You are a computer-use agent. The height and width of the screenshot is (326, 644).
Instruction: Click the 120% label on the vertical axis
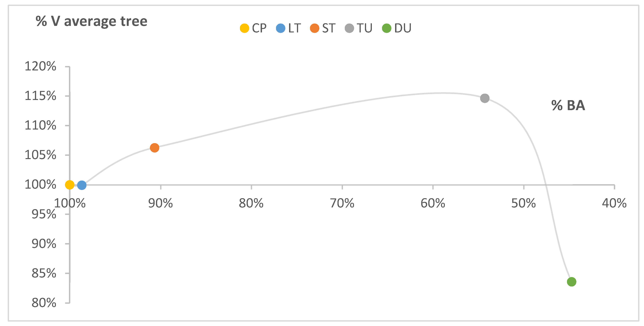(40, 66)
